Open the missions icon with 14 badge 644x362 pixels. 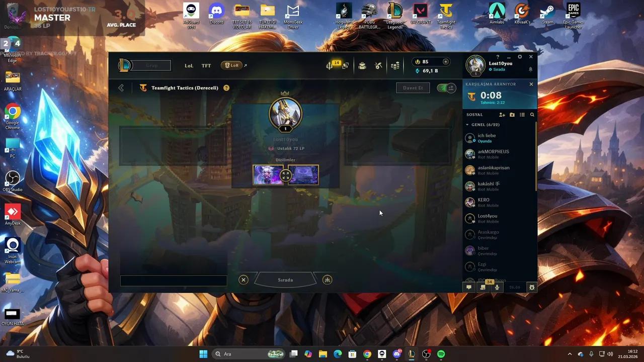click(x=330, y=65)
